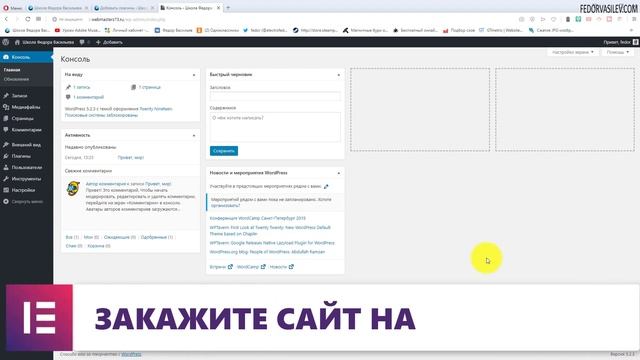
Task: Open the Настройки экрана dropdown
Action: pyautogui.click(x=573, y=52)
